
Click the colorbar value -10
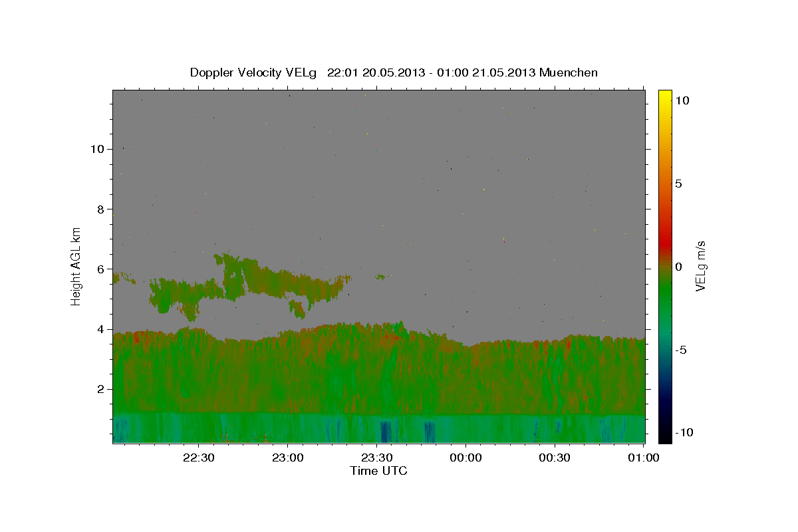click(x=683, y=432)
